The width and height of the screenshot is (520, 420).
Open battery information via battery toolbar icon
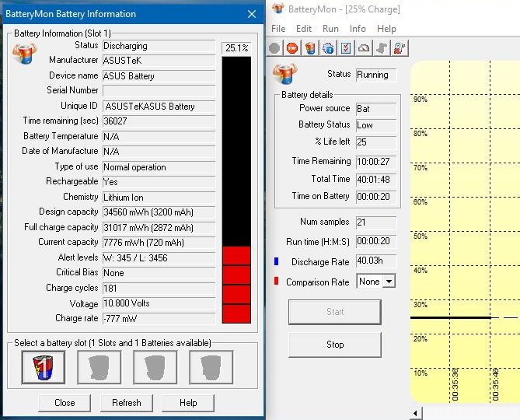tap(310, 48)
